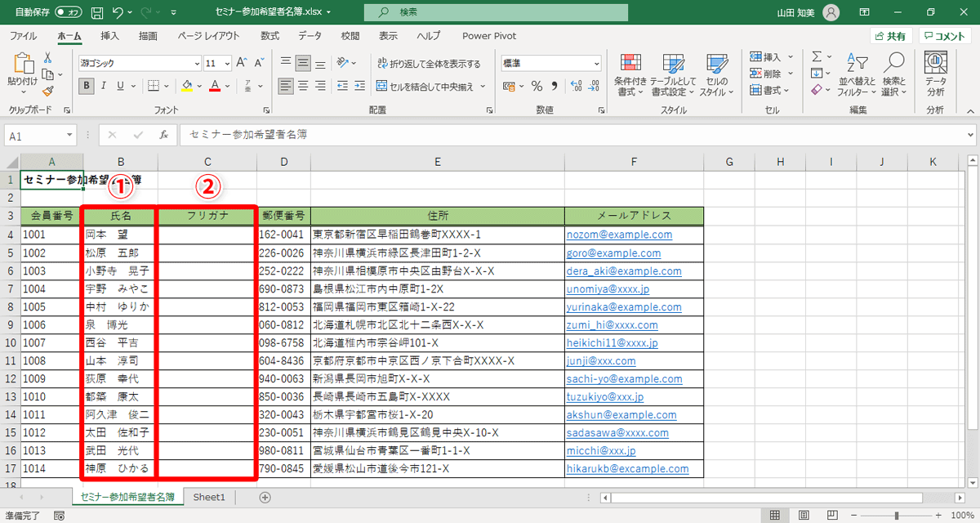Image resolution: width=980 pixels, height=523 pixels.
Task: Click the AutoSum sigma icon
Action: click(x=816, y=57)
